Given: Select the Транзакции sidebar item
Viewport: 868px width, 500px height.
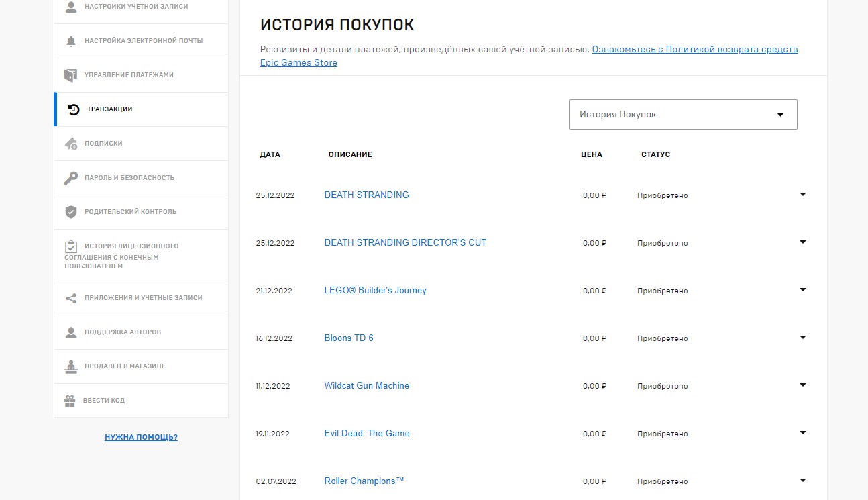Looking at the screenshot, I should point(141,109).
